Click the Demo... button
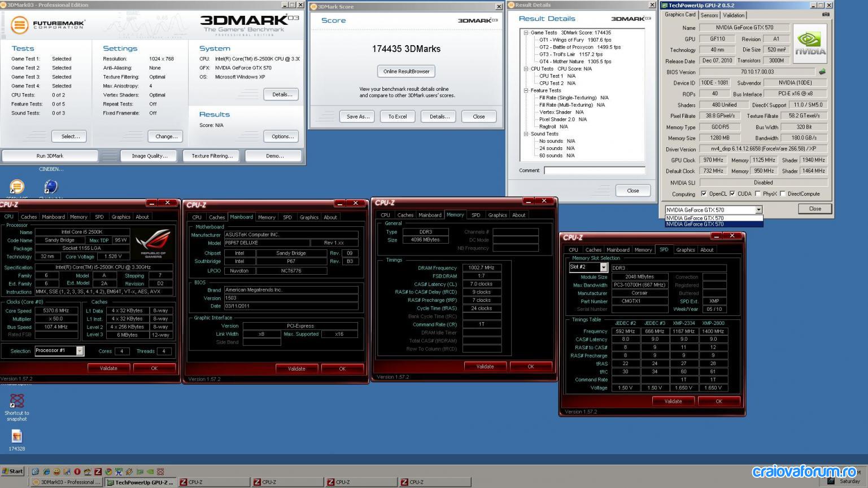Screen dimensions: 868x488 [275, 156]
